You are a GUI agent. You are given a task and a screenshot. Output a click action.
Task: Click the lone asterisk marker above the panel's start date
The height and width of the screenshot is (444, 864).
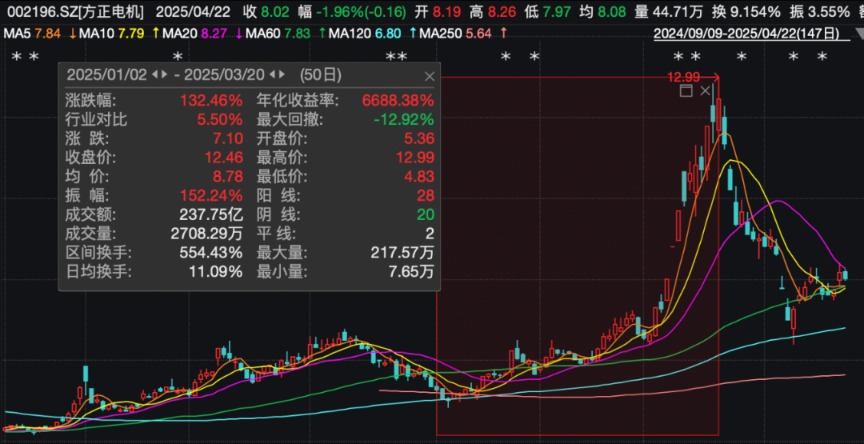(177, 56)
